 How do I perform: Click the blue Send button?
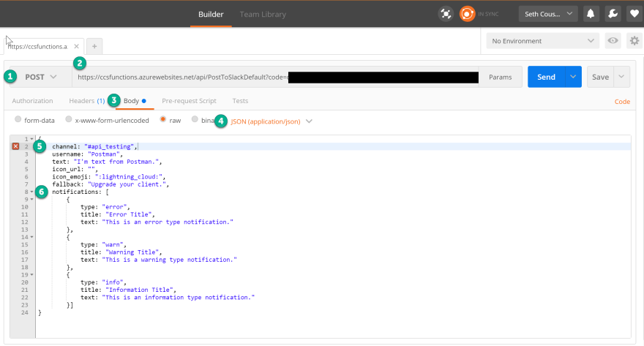(546, 77)
